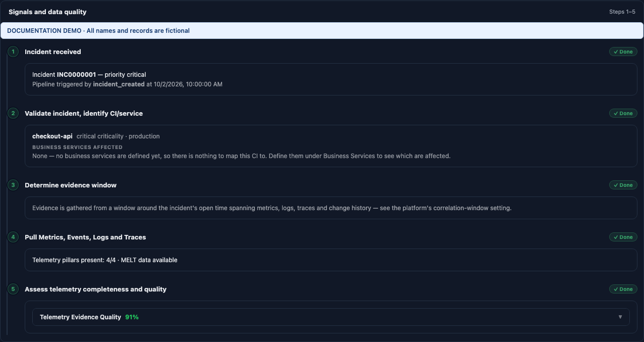Expand the Telemetry Evidence Quality dropdown arrow
Screen dimensions: 644x342
coord(620,317)
